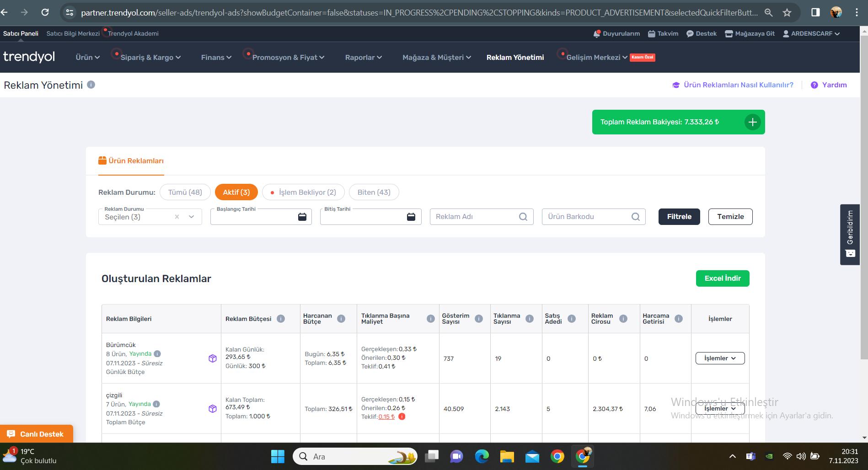Show info for Harcanan Bütçe column
The width and height of the screenshot is (868, 470).
(x=341, y=319)
